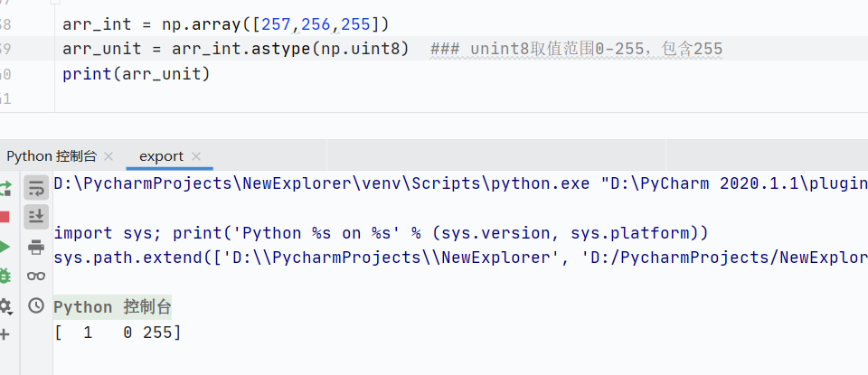Open the console settings gear dropdown

tap(5, 305)
